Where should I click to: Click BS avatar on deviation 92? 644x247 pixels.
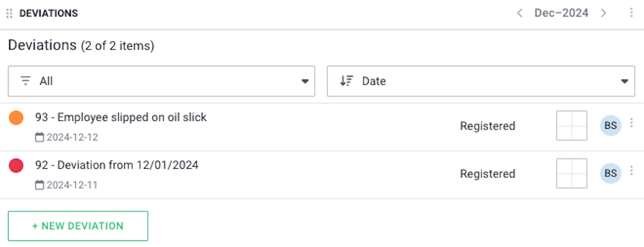[610, 173]
